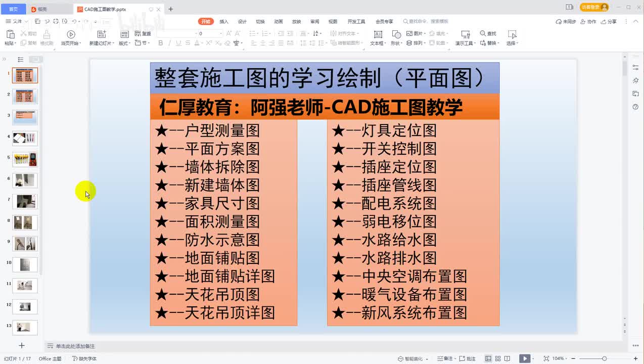Click the 分享 (Share) button
The image size is (644, 364).
tap(609, 22)
